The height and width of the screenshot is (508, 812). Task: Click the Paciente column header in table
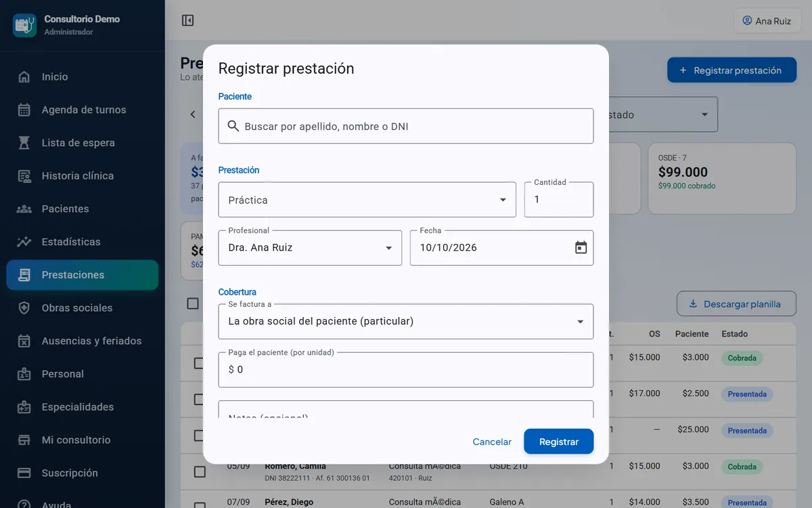tap(692, 334)
